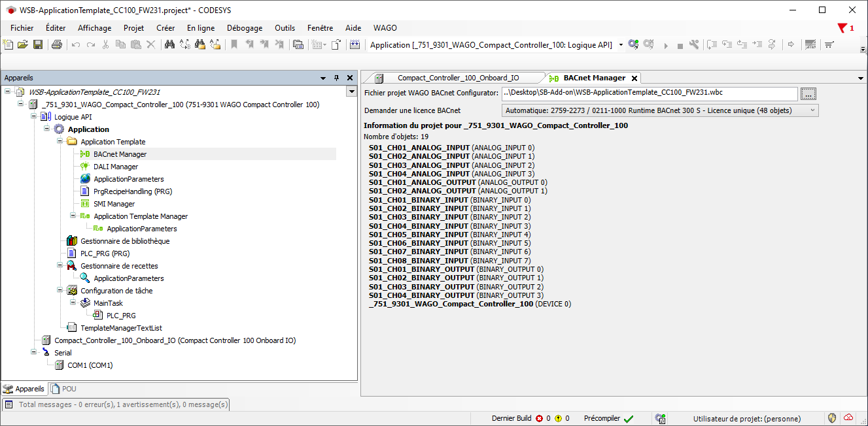Click the Open project folder icon

click(23, 45)
